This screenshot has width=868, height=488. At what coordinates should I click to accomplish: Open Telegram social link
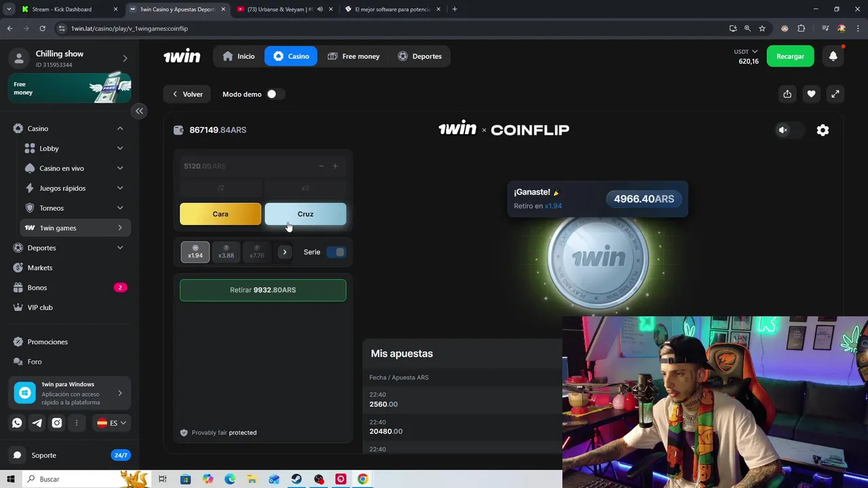tap(37, 423)
